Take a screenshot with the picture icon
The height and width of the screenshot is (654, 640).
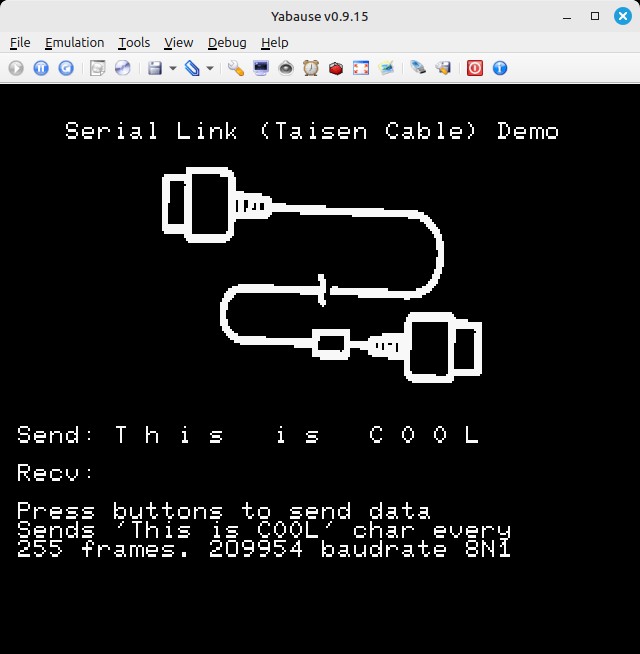(386, 68)
